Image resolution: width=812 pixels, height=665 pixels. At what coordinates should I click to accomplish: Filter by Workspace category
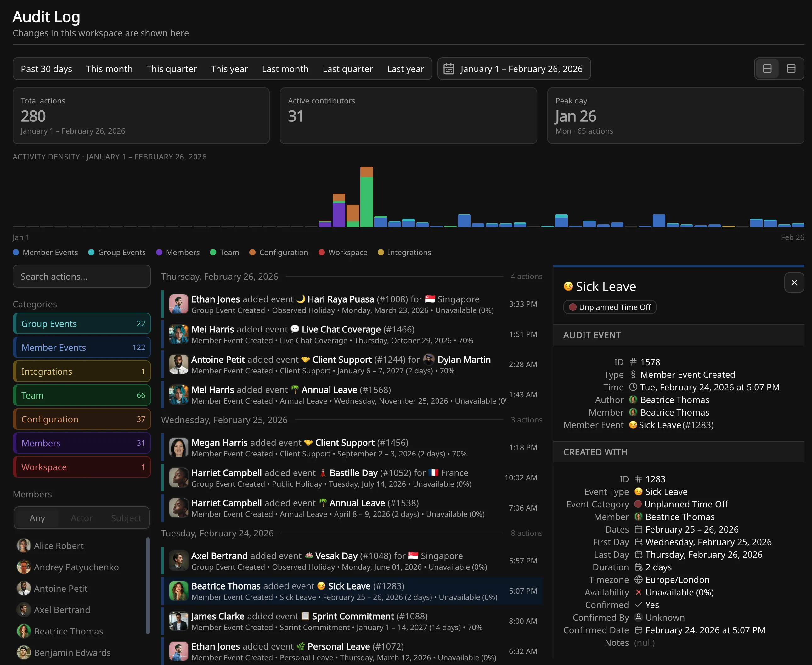pyautogui.click(x=82, y=467)
